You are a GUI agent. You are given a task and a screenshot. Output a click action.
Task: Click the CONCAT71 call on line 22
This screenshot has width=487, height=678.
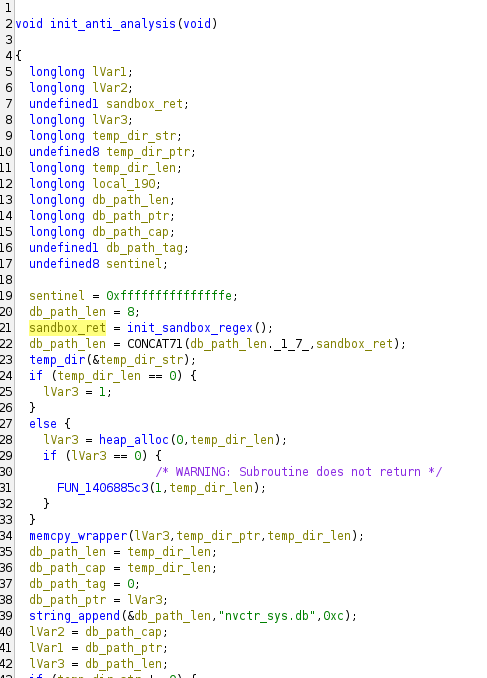point(155,344)
